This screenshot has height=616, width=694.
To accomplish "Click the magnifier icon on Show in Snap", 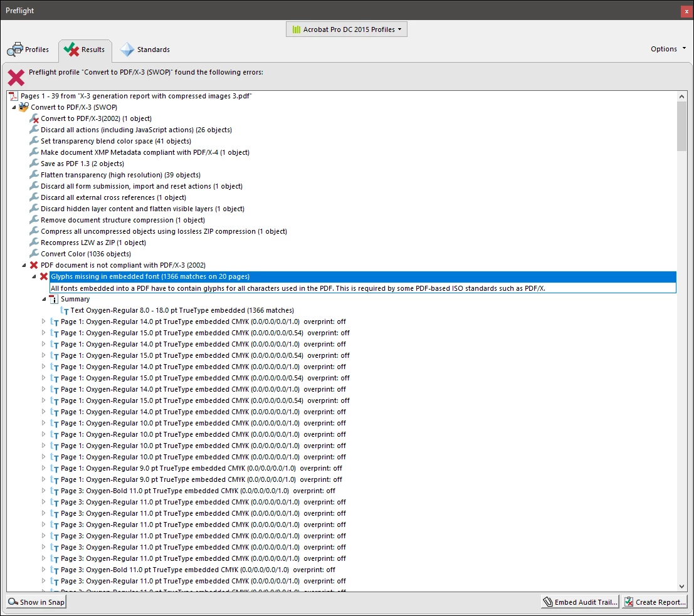I will point(13,602).
